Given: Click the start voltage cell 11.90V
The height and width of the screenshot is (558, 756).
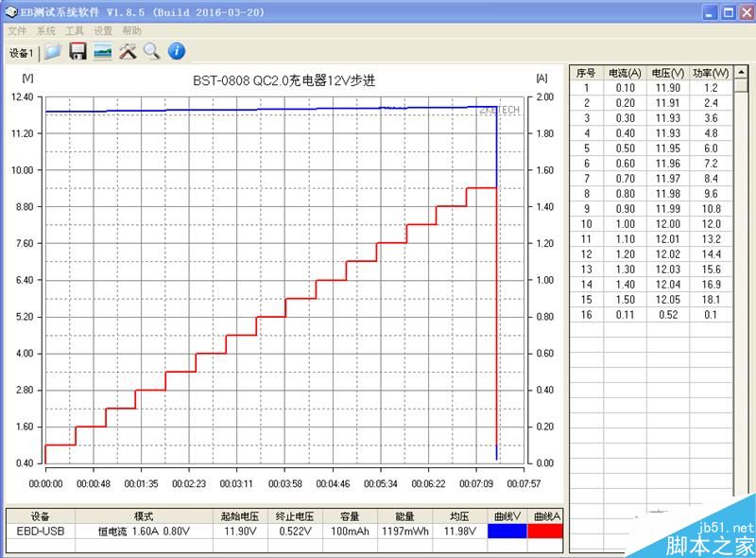Looking at the screenshot, I should click(240, 531).
